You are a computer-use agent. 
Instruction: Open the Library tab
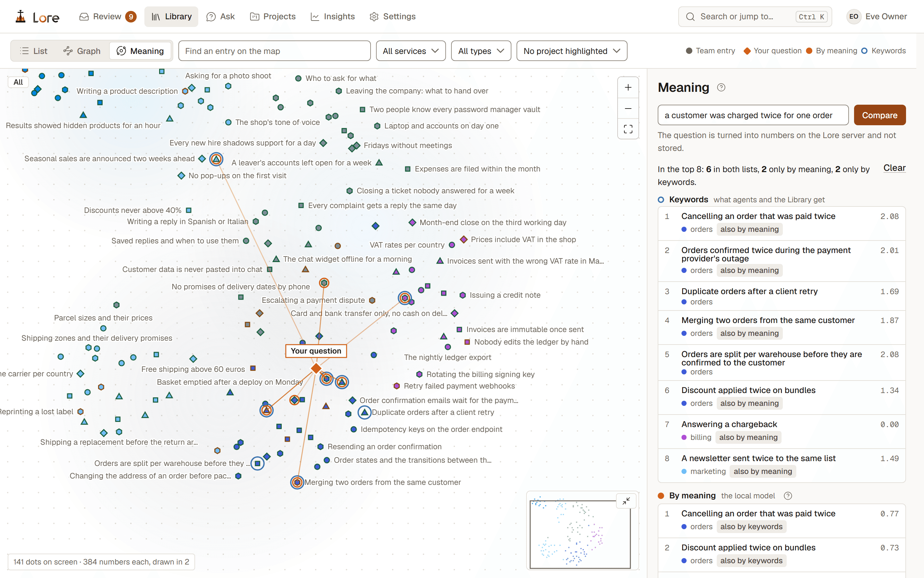pyautogui.click(x=171, y=16)
